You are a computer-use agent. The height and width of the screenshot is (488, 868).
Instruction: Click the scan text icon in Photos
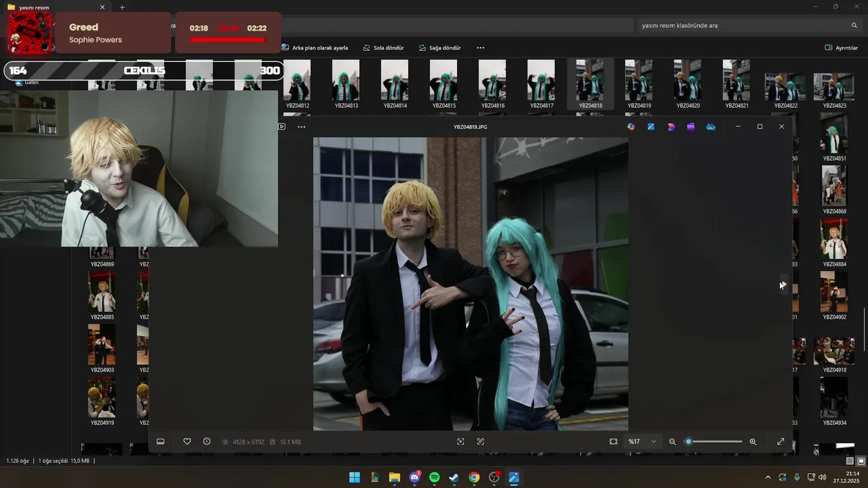click(481, 441)
